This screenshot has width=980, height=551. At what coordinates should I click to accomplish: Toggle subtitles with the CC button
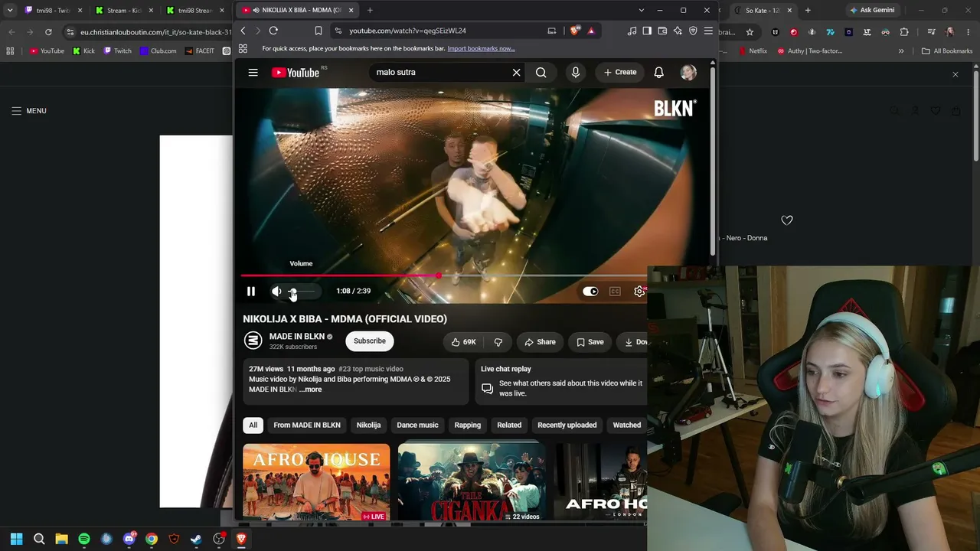[x=615, y=292]
